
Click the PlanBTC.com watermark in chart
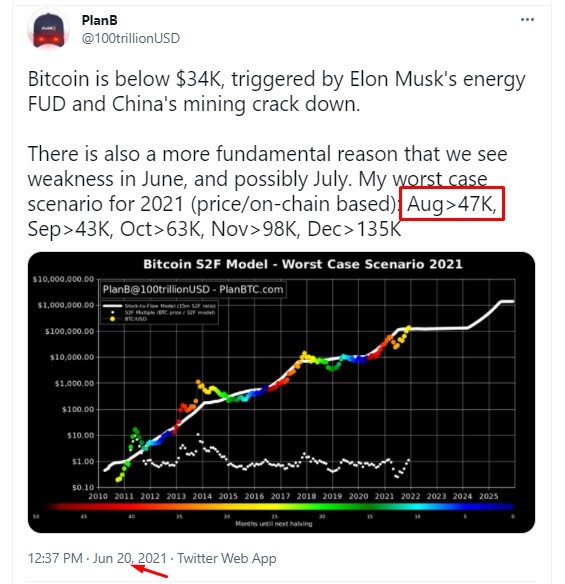tap(251, 289)
